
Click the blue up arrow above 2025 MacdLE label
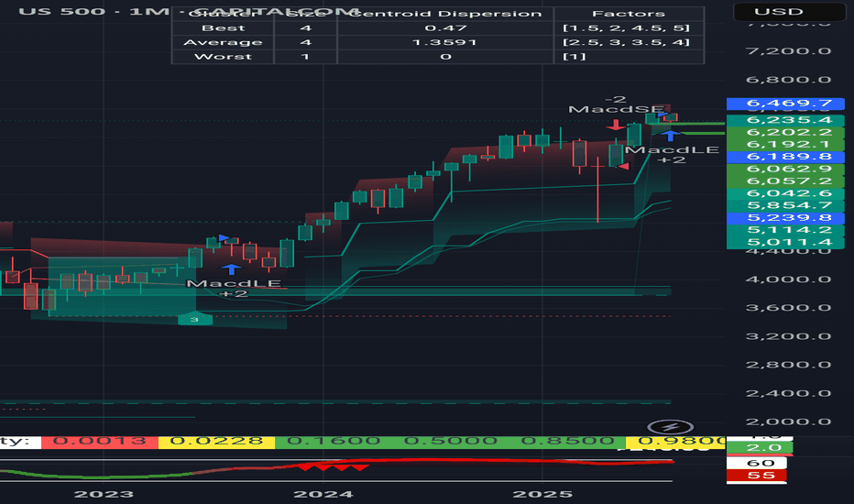tap(671, 136)
